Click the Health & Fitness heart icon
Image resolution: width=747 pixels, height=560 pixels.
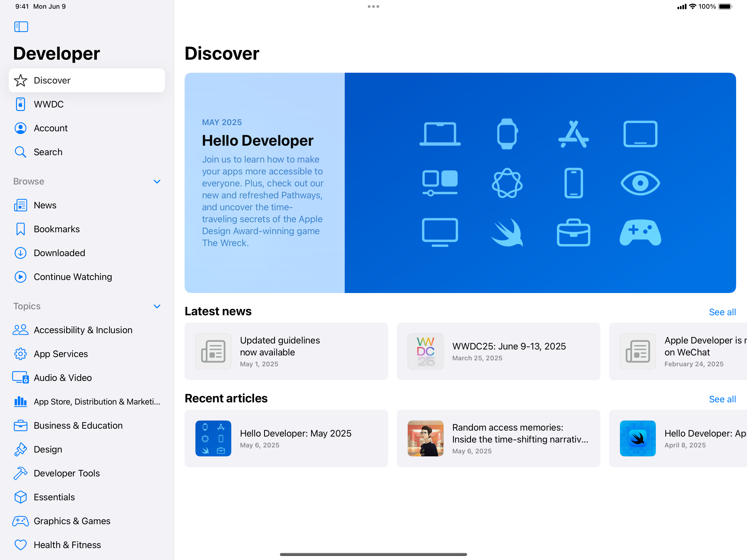coord(20,545)
